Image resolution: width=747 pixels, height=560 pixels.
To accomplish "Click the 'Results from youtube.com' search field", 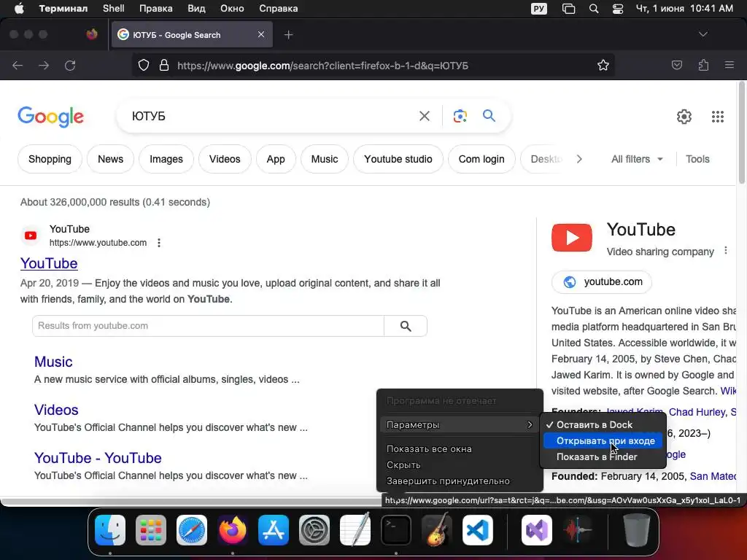I will (208, 326).
